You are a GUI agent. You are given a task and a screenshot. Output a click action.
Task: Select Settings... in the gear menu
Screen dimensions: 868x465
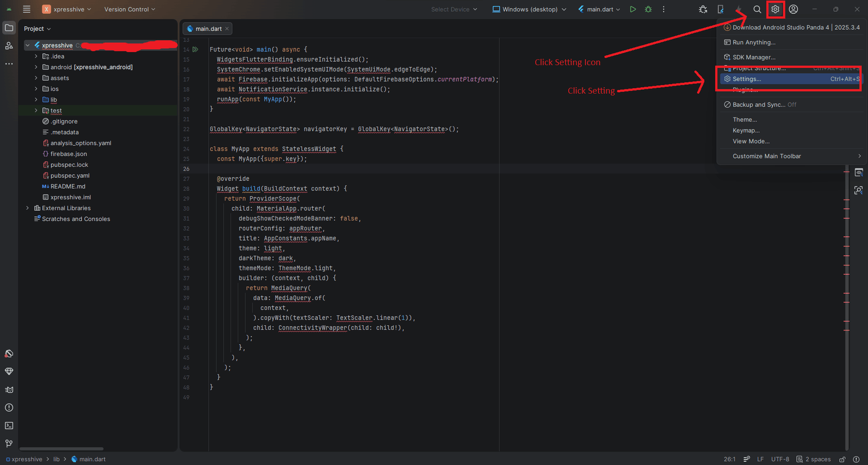click(791, 79)
